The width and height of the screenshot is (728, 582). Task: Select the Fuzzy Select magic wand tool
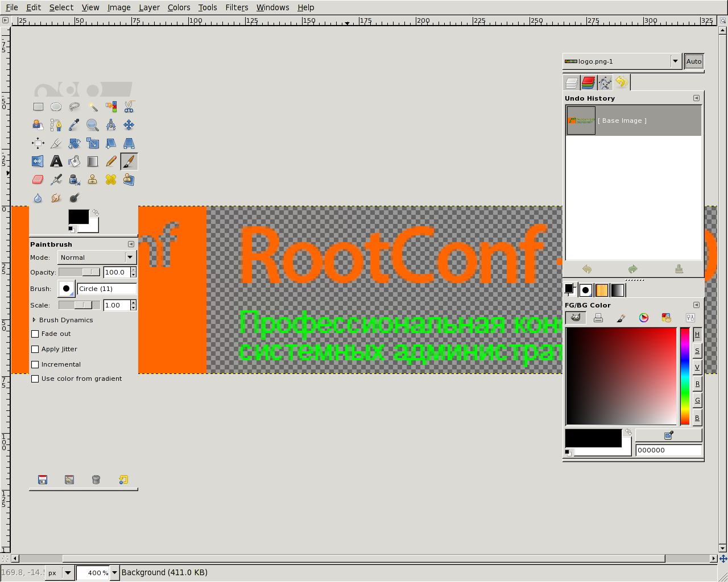coord(93,107)
